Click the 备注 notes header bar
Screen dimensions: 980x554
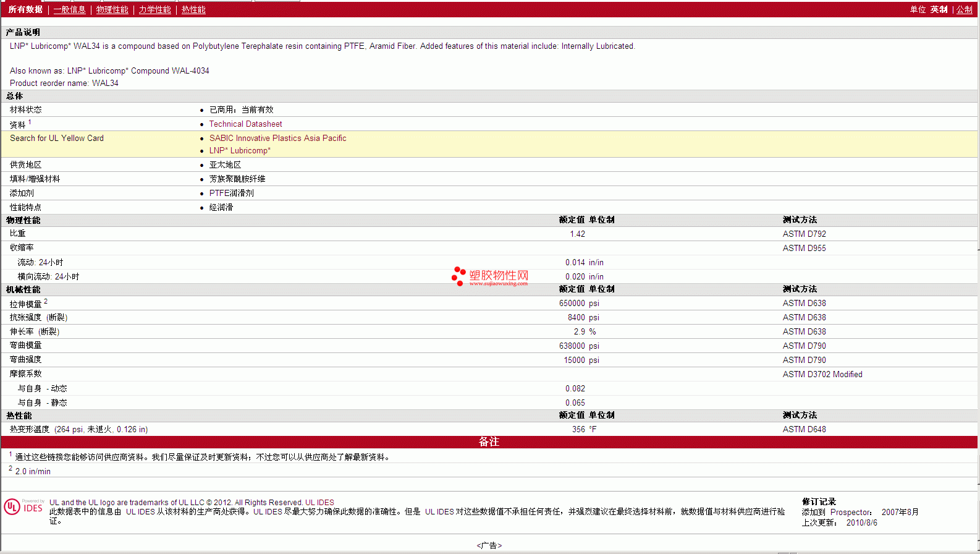[489, 441]
